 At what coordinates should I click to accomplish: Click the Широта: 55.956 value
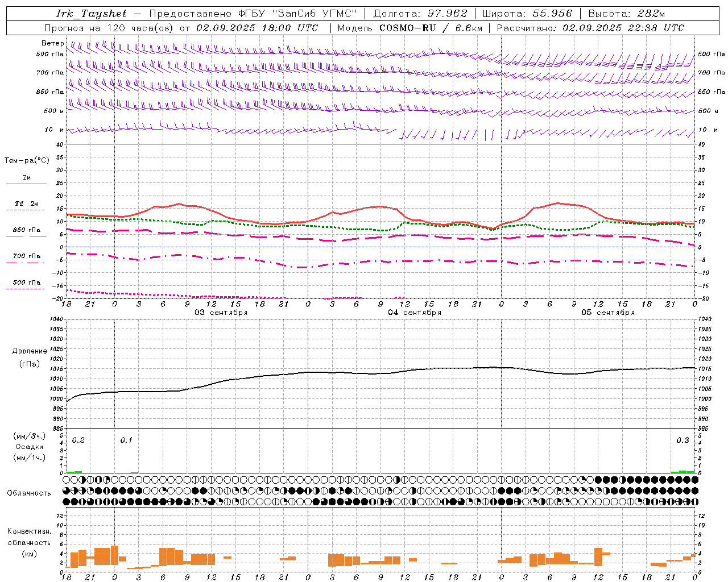pos(527,14)
